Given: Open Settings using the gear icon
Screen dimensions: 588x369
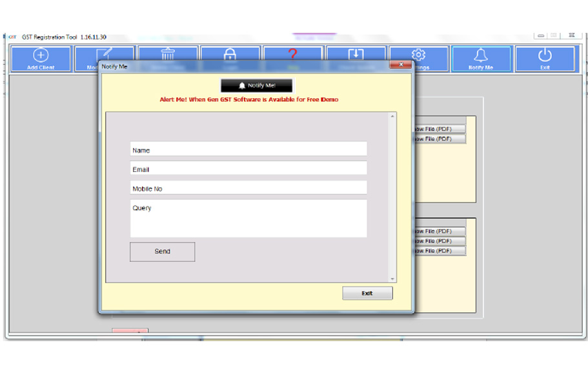Looking at the screenshot, I should point(418,54).
